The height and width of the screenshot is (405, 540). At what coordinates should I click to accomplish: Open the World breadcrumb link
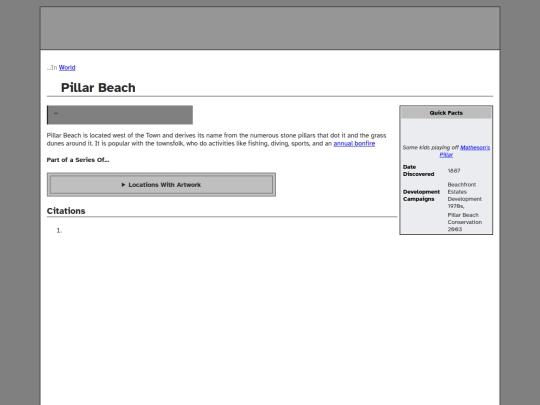coord(67,68)
